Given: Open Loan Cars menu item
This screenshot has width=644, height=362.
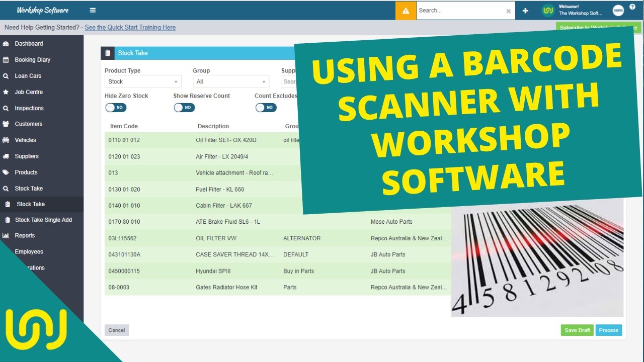Looking at the screenshot, I should 28,76.
